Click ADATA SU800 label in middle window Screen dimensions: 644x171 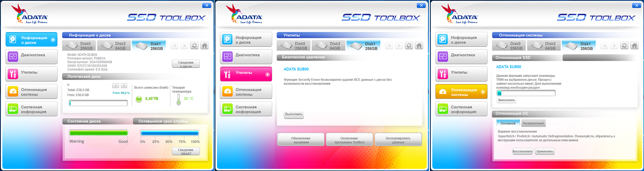point(296,69)
